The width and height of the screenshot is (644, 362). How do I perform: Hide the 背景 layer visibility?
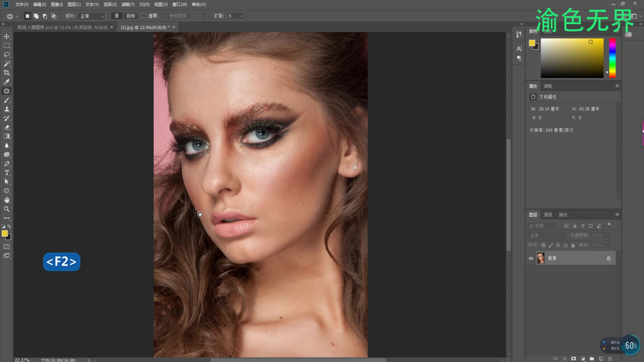coord(531,258)
